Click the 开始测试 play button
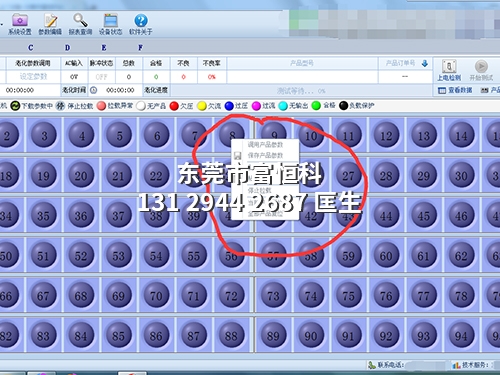The width and height of the screenshot is (500, 375). pyautogui.click(x=481, y=66)
